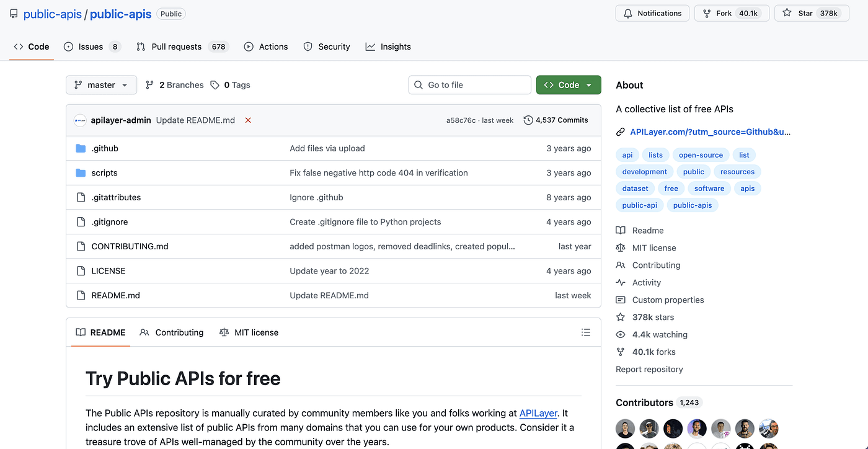Viewport: 868px width, 449px height.
Task: Click the open-source topic tag
Action: click(701, 155)
